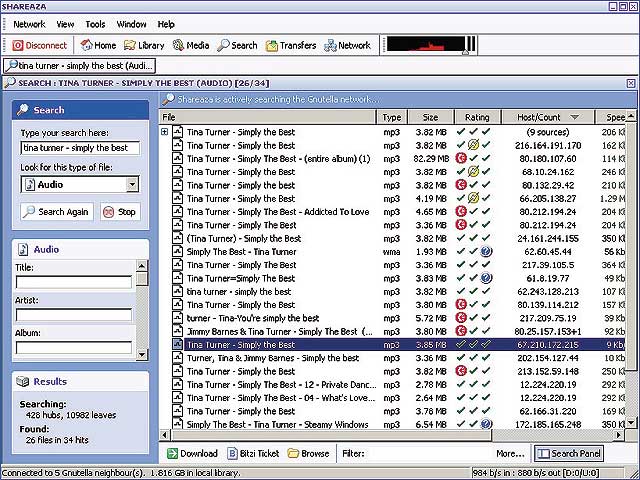Open the Library view
The image size is (640, 480).
click(x=144, y=45)
